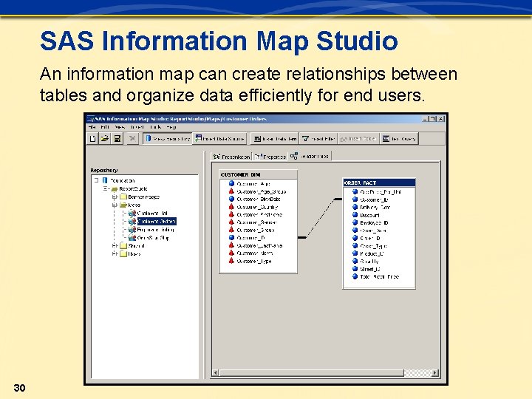Select Order_Type column in ORDER_FACT
This screenshot has width=532, height=399.
(369, 246)
